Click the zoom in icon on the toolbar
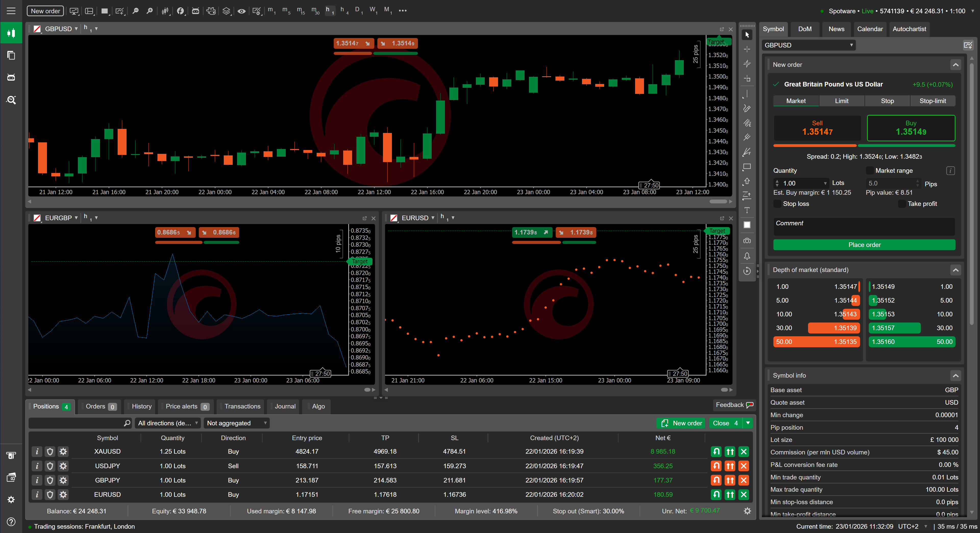 tap(150, 11)
